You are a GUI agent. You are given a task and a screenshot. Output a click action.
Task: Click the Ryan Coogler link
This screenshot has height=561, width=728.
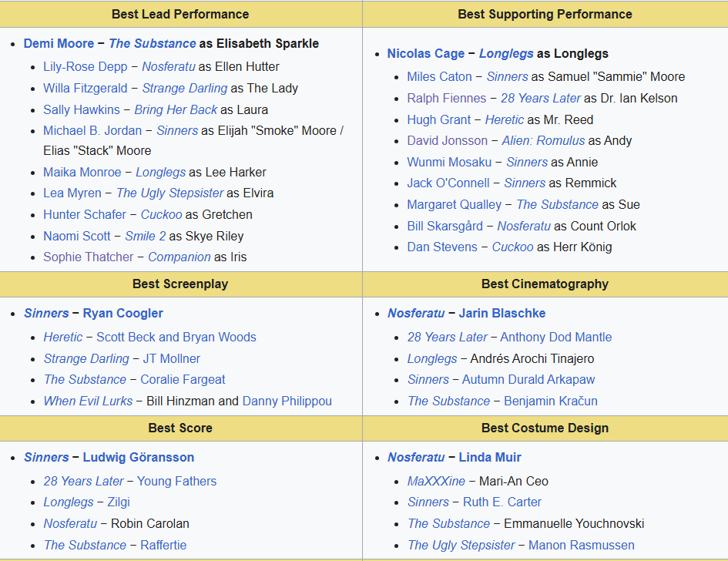(x=122, y=314)
